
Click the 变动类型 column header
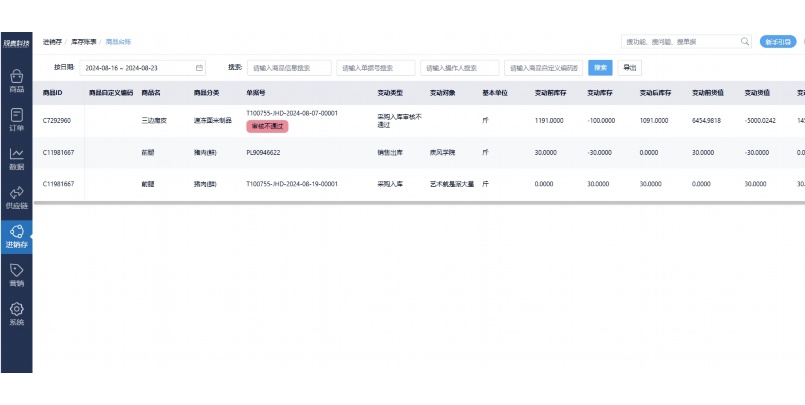point(390,93)
